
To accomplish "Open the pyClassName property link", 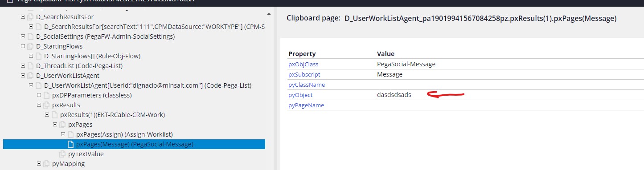I will [x=307, y=85].
